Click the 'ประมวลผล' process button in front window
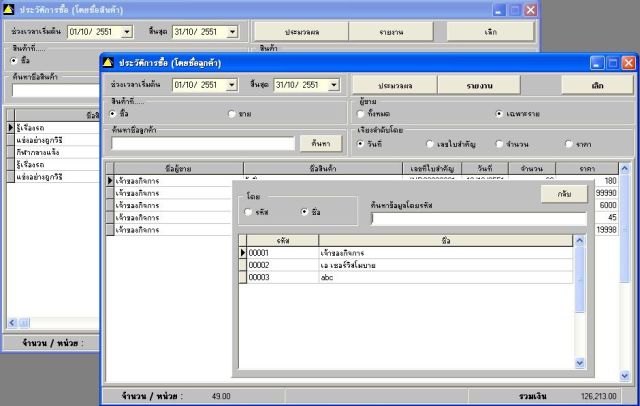Screen dimensions: 640x406 (395, 86)
